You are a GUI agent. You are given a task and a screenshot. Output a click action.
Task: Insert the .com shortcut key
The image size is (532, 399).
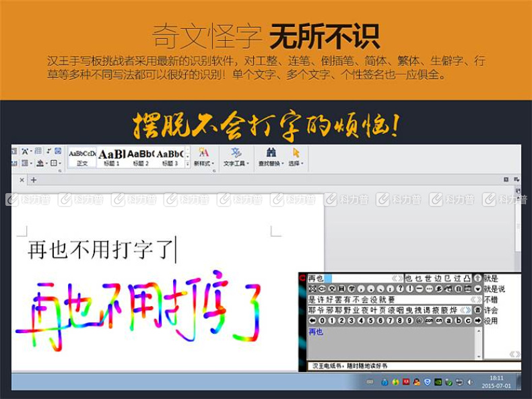point(429,321)
